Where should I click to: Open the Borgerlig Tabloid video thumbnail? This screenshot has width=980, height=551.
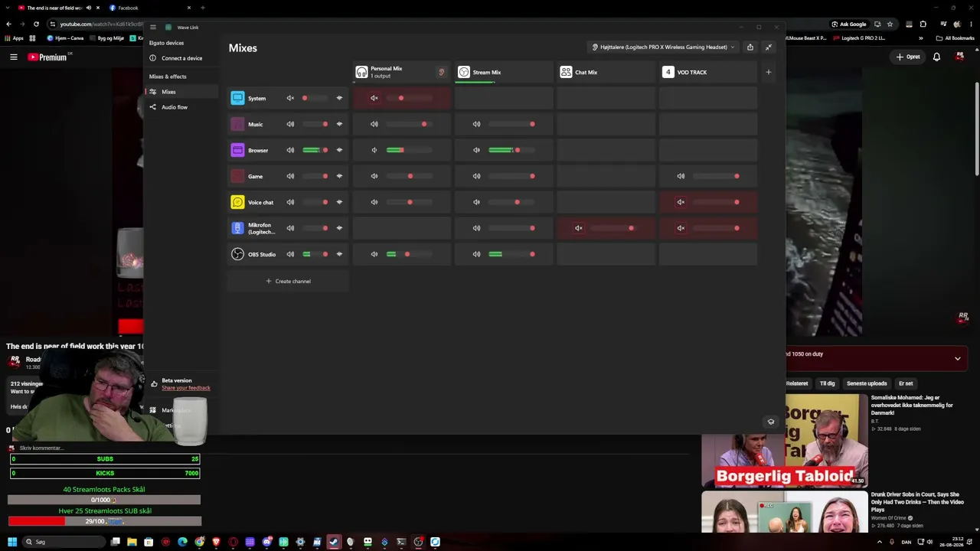[784, 441]
